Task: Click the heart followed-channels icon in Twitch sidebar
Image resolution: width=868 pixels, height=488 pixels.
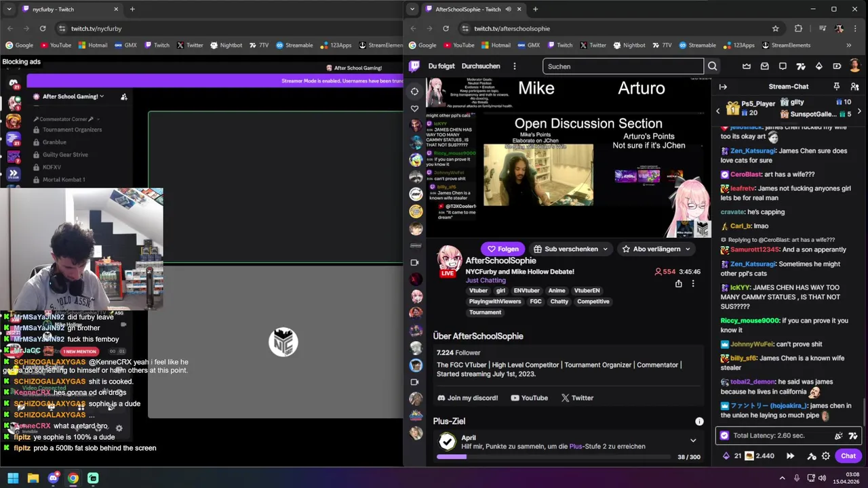Action: pos(414,108)
